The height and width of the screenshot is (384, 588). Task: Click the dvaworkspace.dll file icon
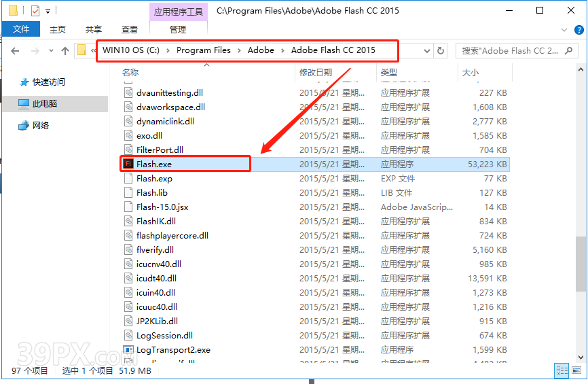(128, 107)
